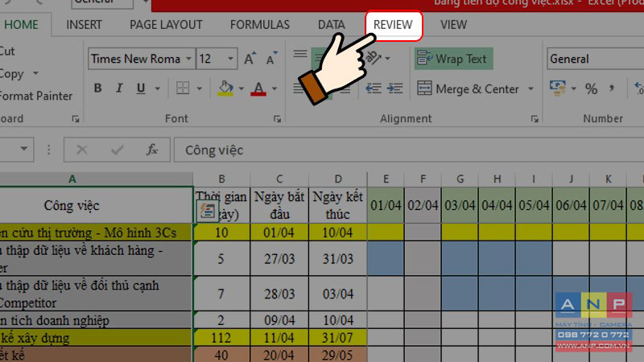Open the font name dropdown
644x362 pixels.
(x=188, y=59)
